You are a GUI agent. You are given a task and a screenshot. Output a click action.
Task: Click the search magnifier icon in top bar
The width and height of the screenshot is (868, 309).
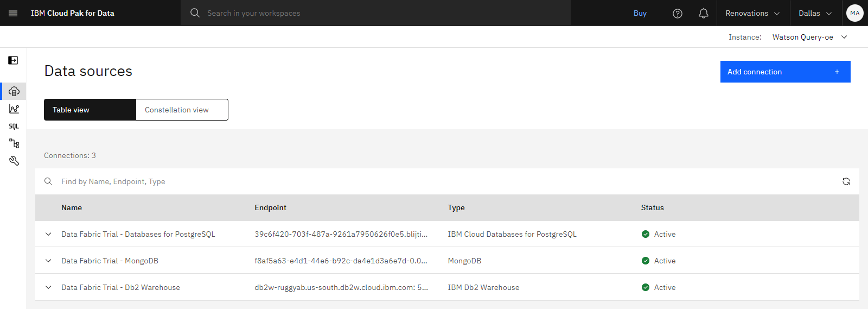[195, 13]
